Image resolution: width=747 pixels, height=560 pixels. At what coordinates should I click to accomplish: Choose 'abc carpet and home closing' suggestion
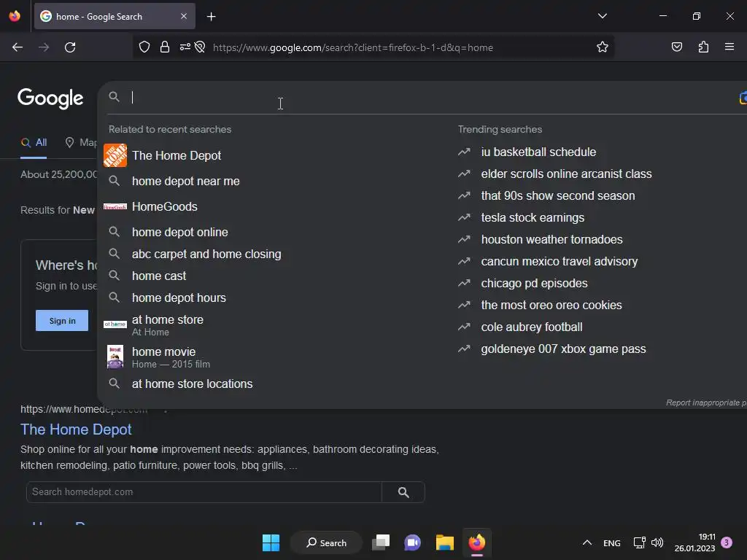(206, 254)
